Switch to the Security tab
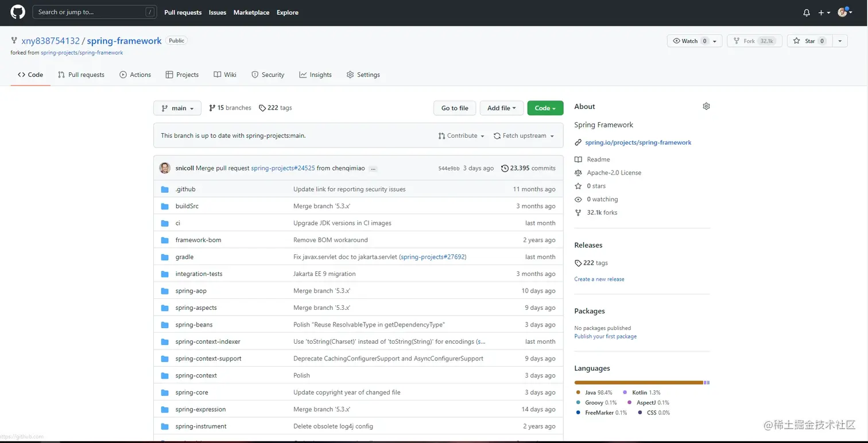This screenshot has height=443, width=868. tap(268, 75)
